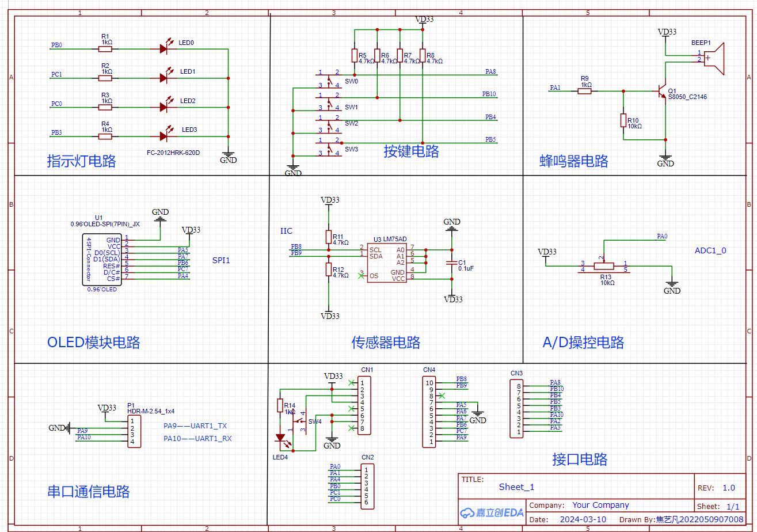757x532 pixels.
Task: Select the Q1 S8050 transistor symbol
Action: tap(662, 90)
